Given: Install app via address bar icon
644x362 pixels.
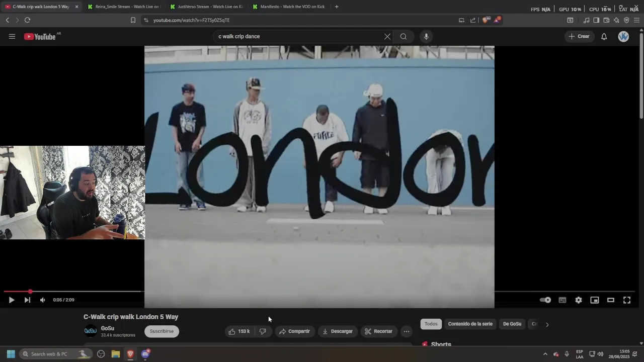Looking at the screenshot, I should click(461, 20).
